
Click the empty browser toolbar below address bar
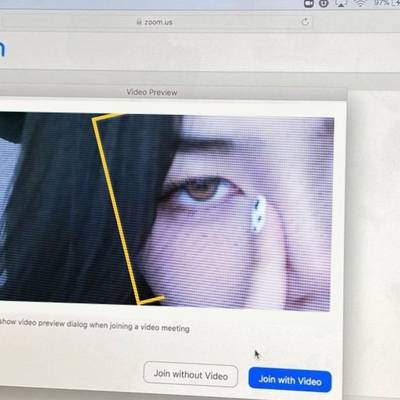point(200,52)
